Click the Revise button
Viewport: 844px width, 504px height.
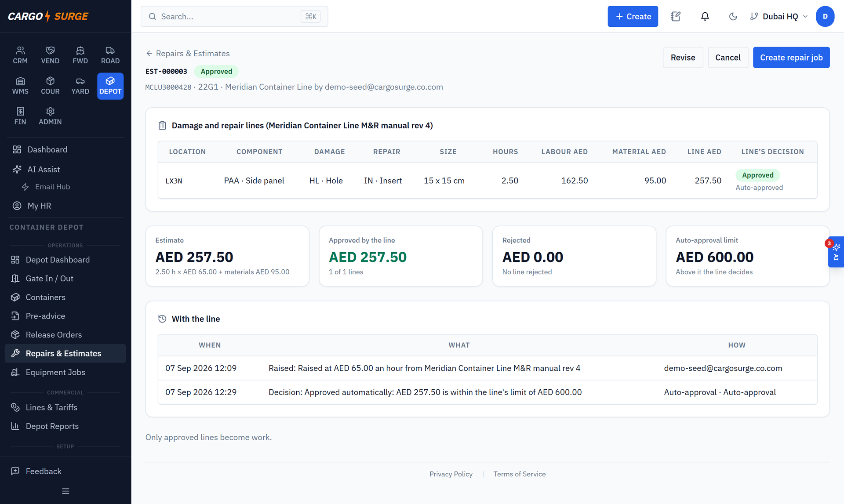(x=683, y=58)
